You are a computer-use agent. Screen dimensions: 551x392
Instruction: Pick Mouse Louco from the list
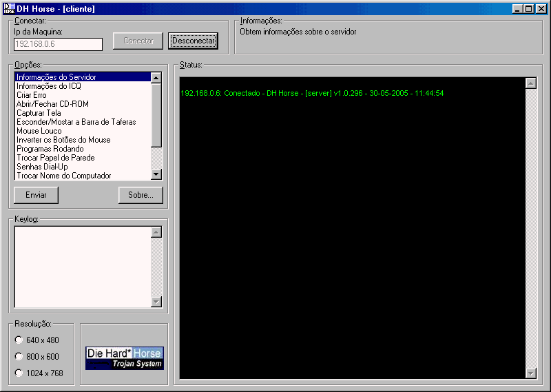(39, 131)
